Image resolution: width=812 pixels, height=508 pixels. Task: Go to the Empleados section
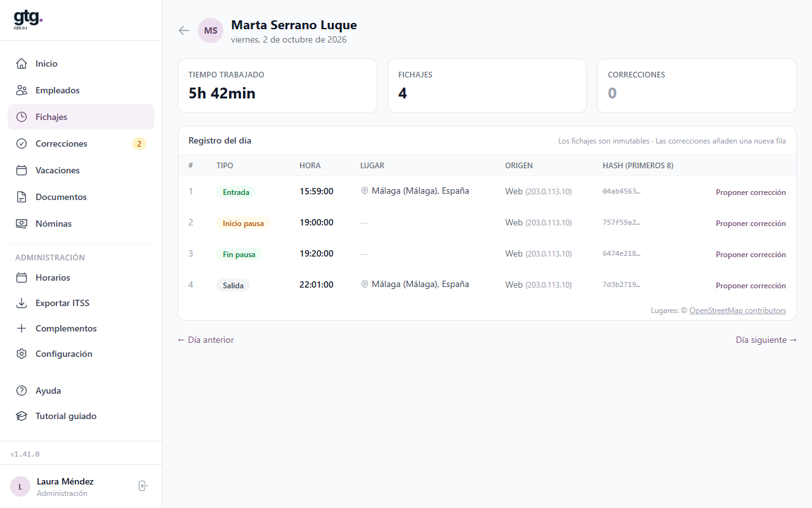click(81, 90)
